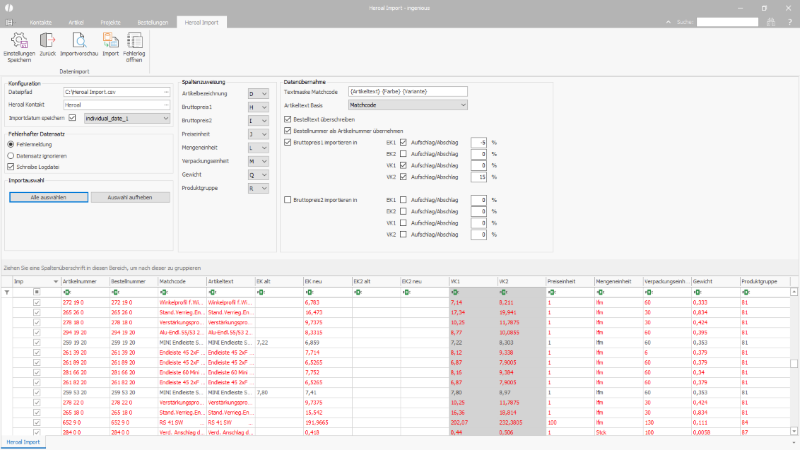Click Produktgruppe column filter operator icon

[745, 292]
